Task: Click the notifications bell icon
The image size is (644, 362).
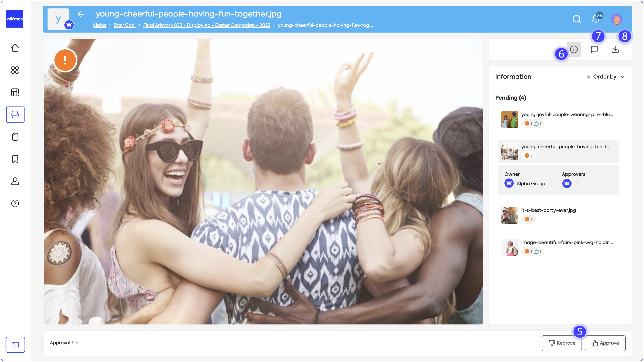Action: click(596, 19)
